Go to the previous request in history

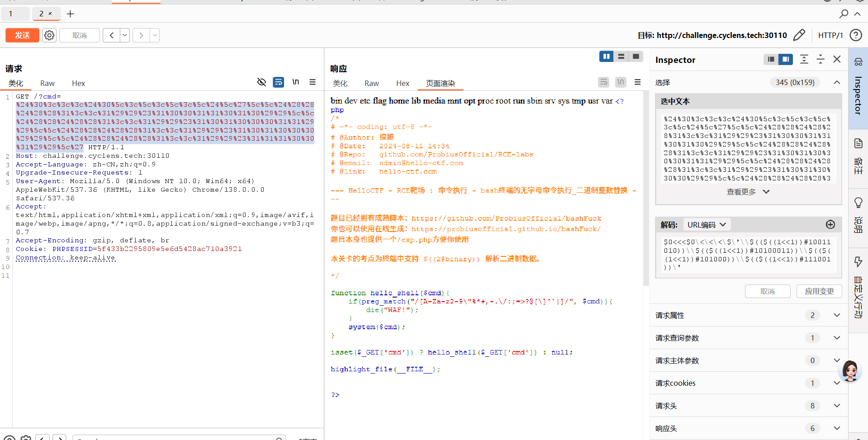[111, 35]
